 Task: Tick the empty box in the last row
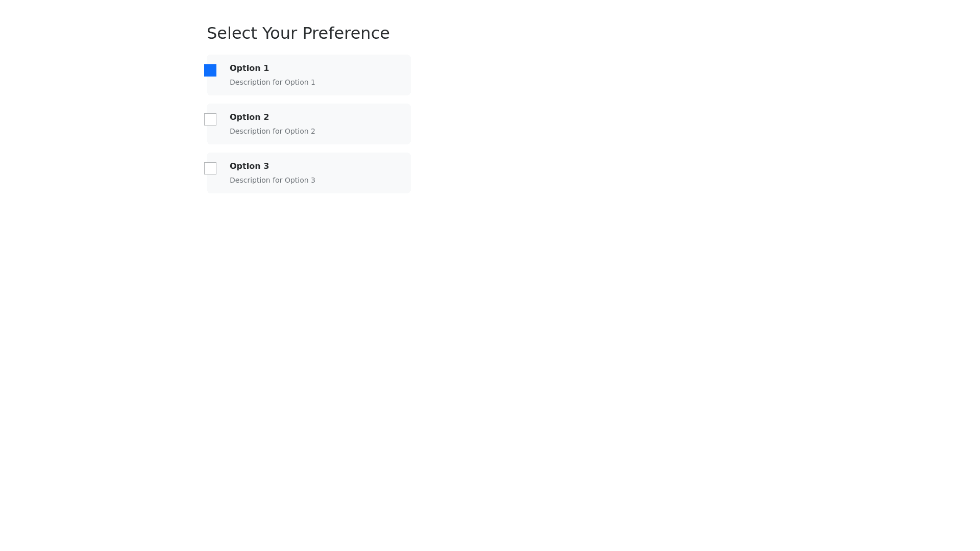[x=210, y=168]
